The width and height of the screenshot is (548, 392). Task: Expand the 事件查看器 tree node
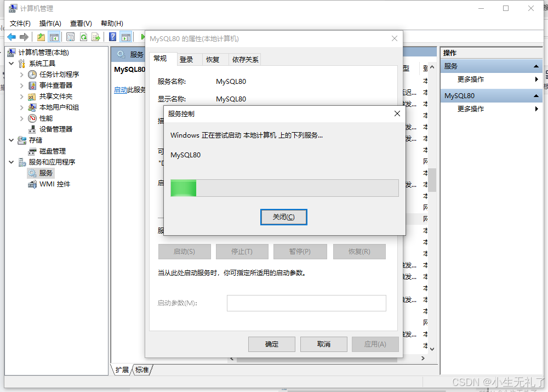tap(22, 86)
